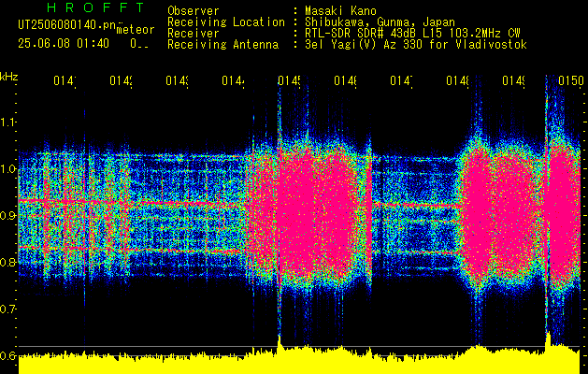Screen dimensions: 588x374
Task: Click the 0147 time marker
Action: pos(402,80)
